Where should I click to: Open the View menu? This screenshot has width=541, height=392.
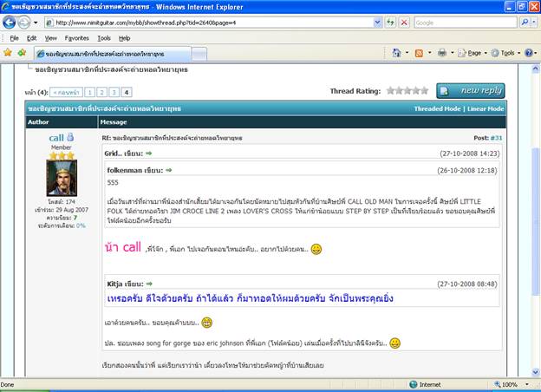(x=51, y=38)
